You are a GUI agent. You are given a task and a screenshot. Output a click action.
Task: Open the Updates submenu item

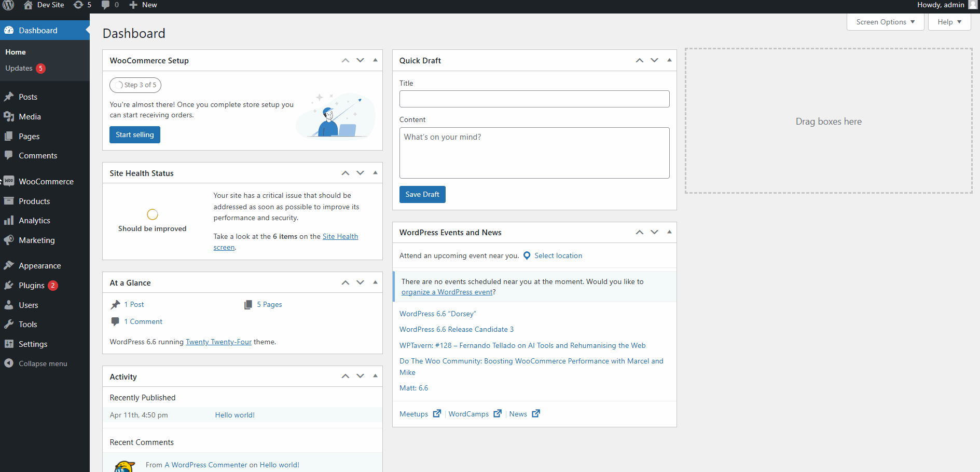pos(19,69)
